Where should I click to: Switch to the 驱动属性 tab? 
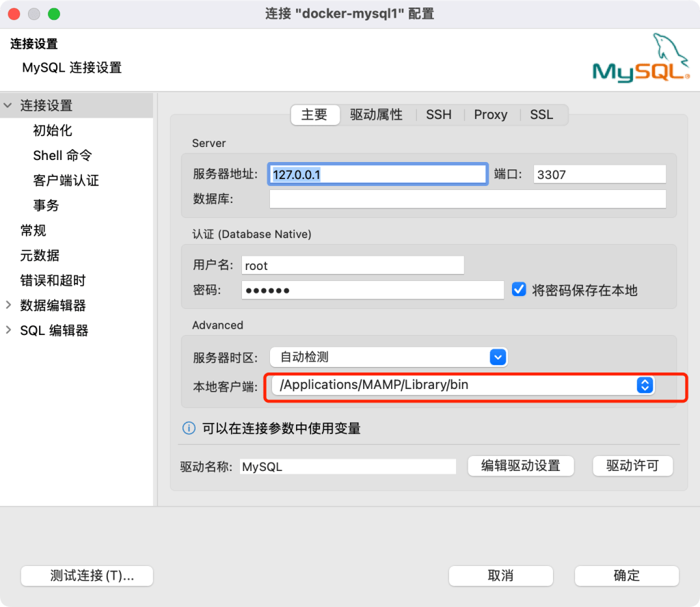pos(376,115)
